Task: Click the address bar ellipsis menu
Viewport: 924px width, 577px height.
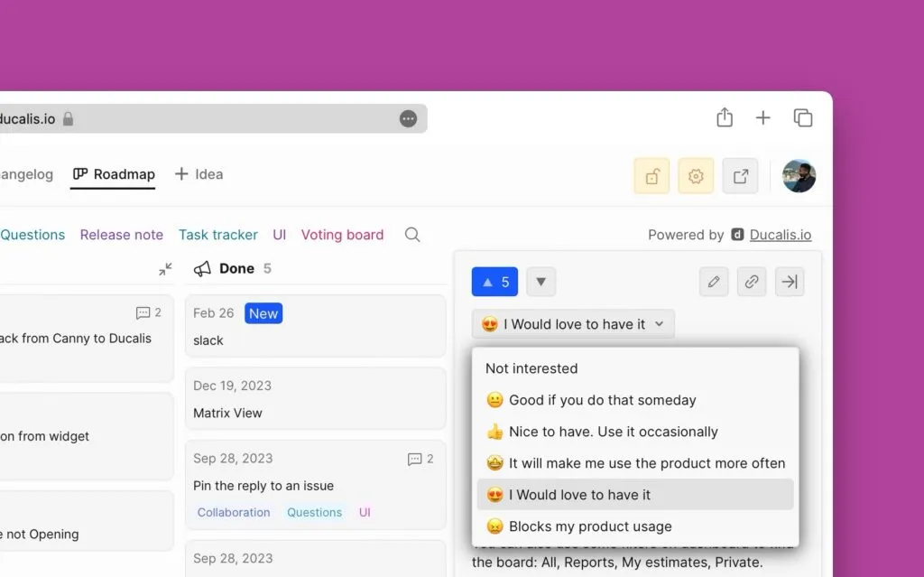Action: (x=408, y=119)
